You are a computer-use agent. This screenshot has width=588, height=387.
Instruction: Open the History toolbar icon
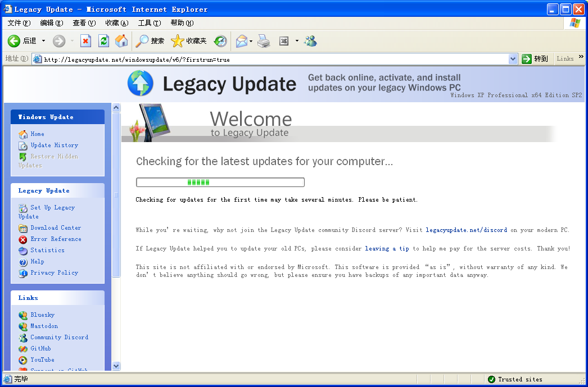click(220, 41)
